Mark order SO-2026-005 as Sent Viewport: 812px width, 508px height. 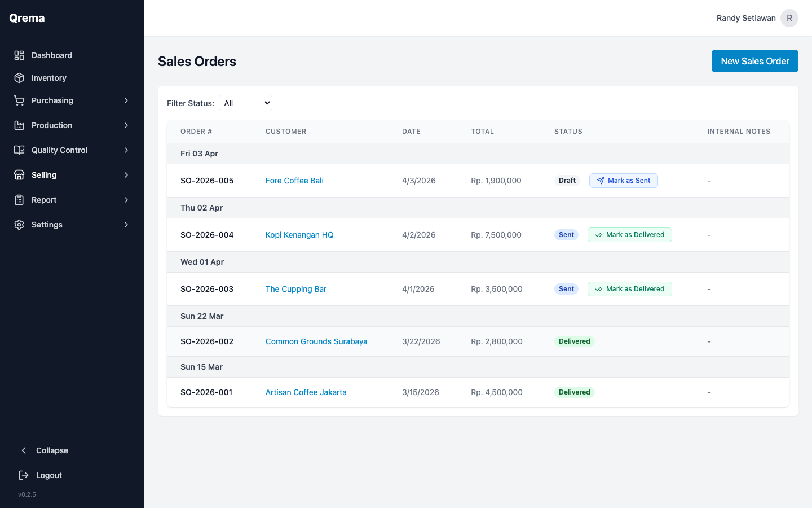[x=623, y=180]
